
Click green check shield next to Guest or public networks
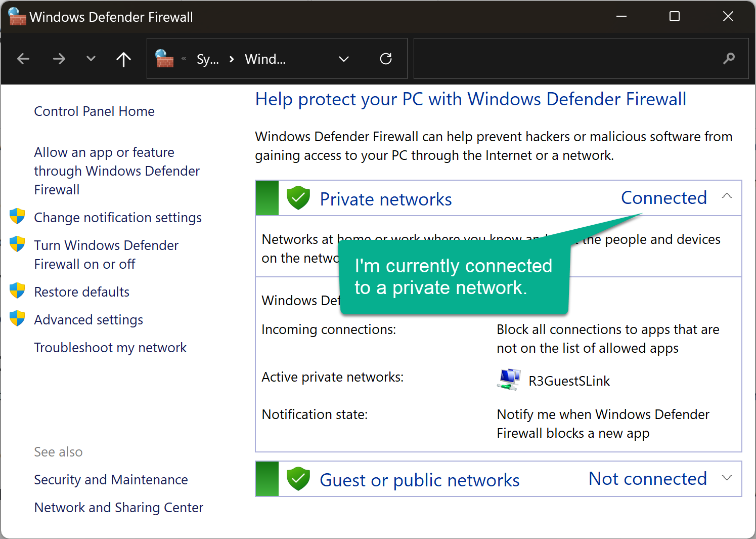click(298, 479)
